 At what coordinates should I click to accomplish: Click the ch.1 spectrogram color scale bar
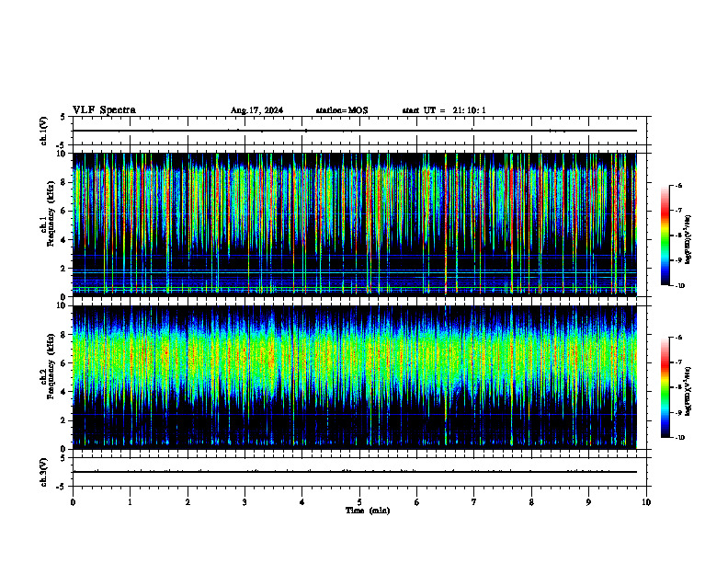(665, 236)
